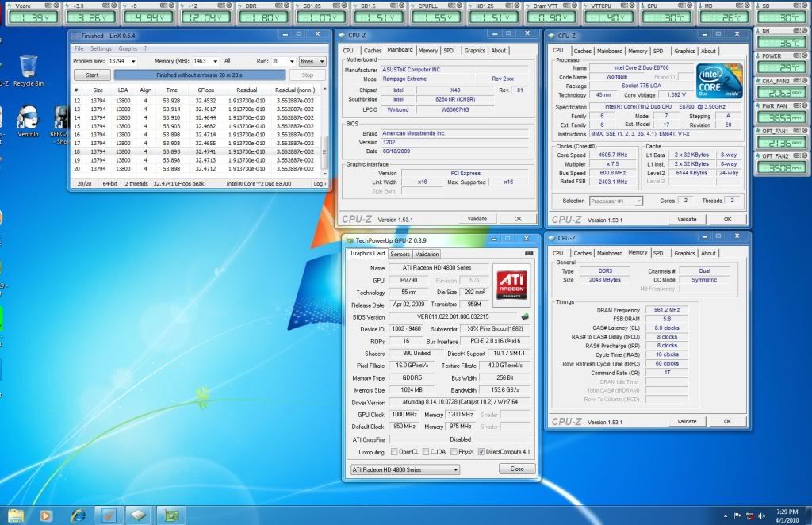
Task: Open settings icon on VTTCPU gadget
Action: [x=624, y=6]
